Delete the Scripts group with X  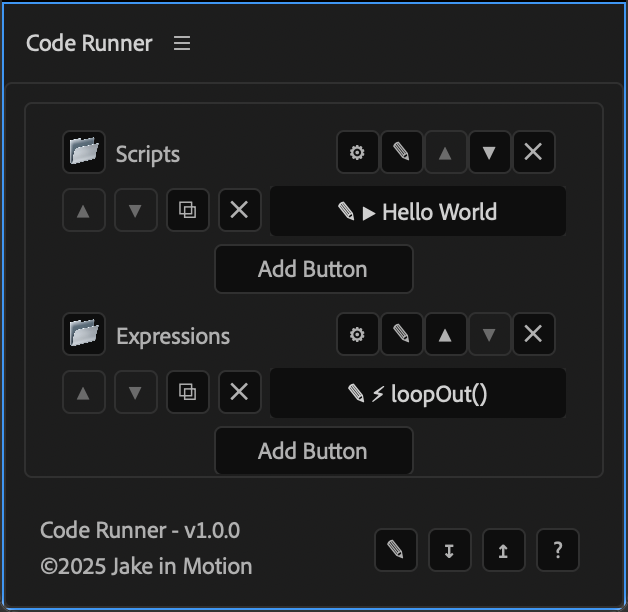pyautogui.click(x=533, y=152)
